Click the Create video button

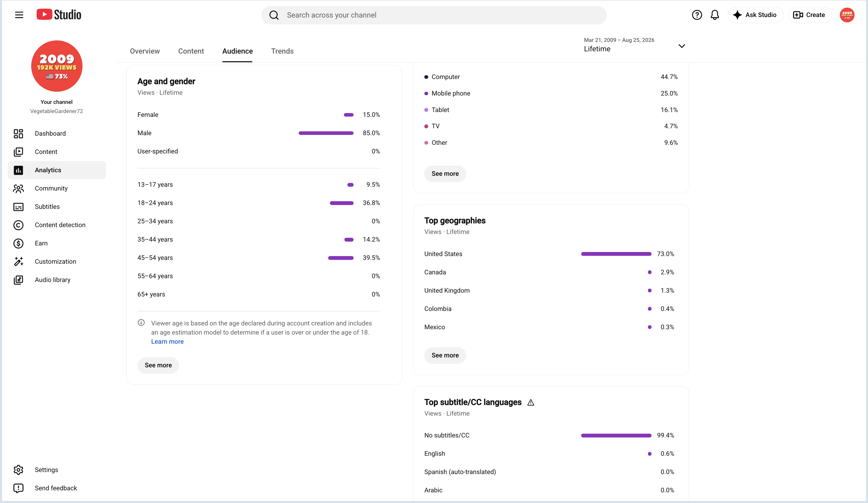point(810,15)
